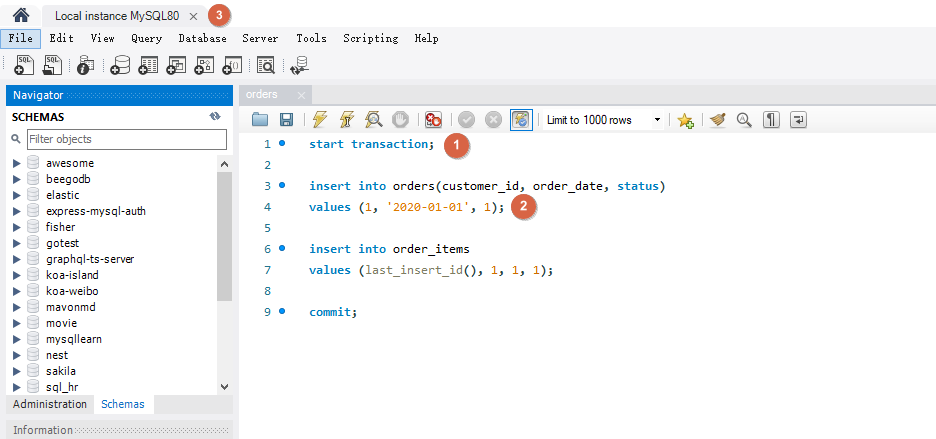Close the Local instance MySQL80 tab
Screen dimensions: 936x439
point(193,17)
